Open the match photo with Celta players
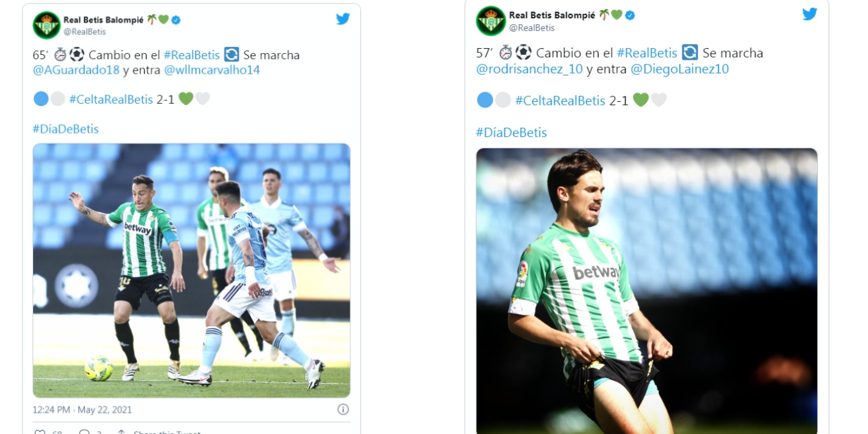Viewport: 868px width, 434px height. coord(191,271)
